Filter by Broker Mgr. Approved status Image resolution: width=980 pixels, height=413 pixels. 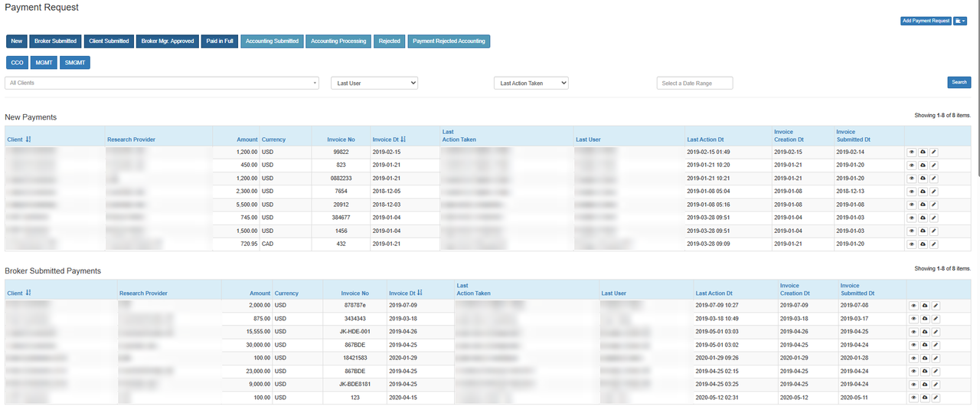click(x=168, y=41)
